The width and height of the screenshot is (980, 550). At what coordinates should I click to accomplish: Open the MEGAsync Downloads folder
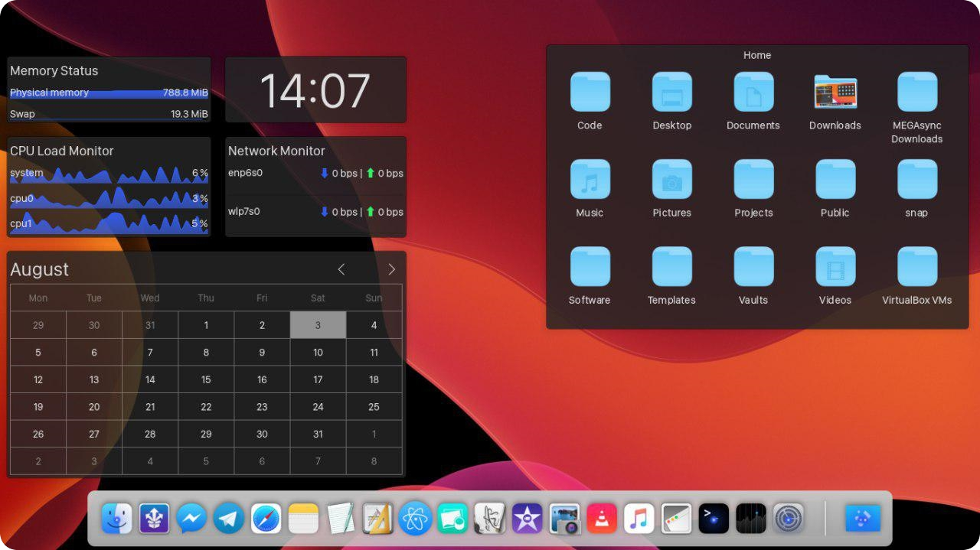point(917,108)
